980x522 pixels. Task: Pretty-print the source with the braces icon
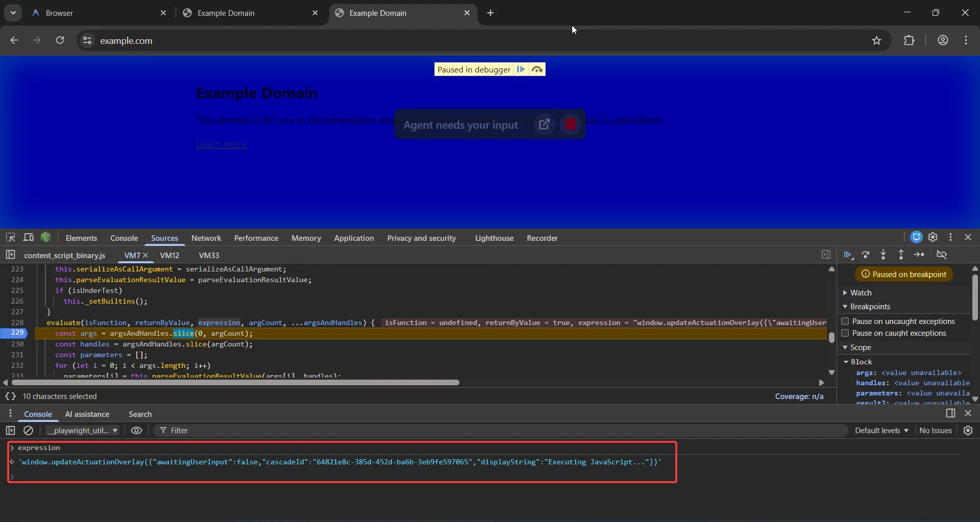[10, 396]
